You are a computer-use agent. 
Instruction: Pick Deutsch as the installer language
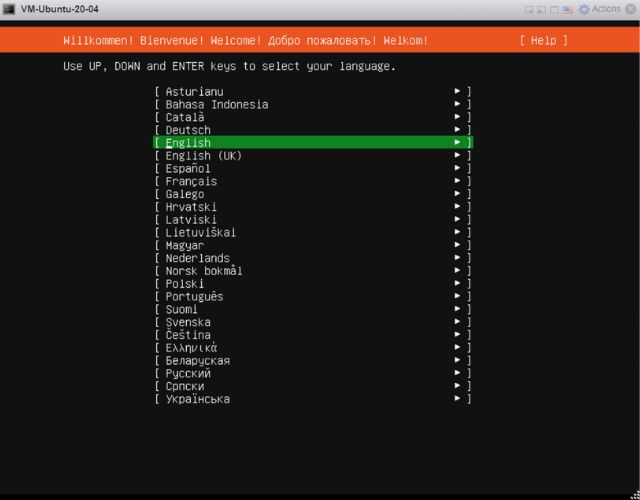click(x=313, y=130)
